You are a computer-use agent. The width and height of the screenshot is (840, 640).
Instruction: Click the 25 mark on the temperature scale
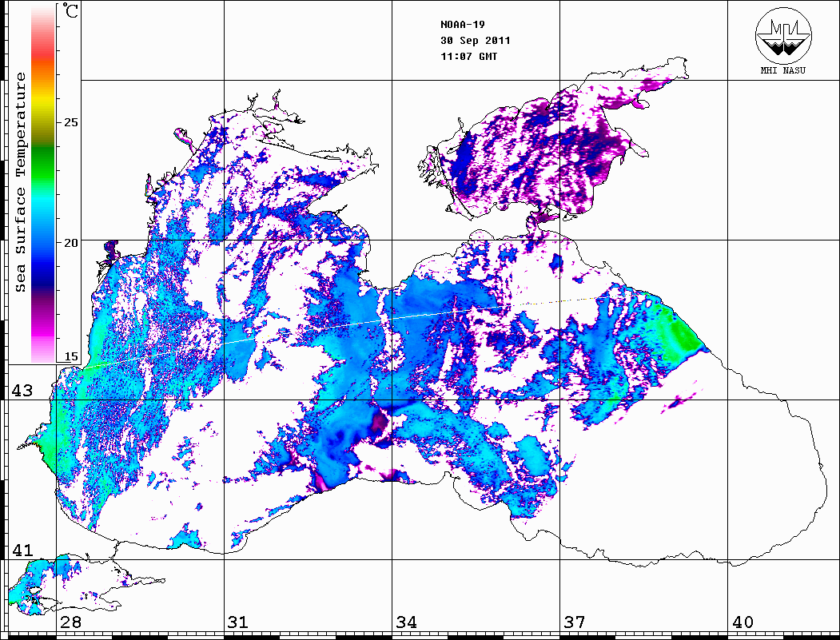click(71, 122)
